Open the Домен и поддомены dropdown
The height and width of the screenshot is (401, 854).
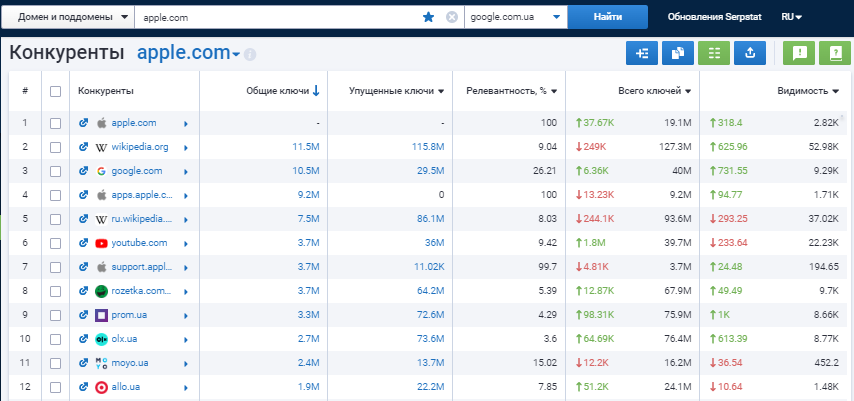[69, 17]
